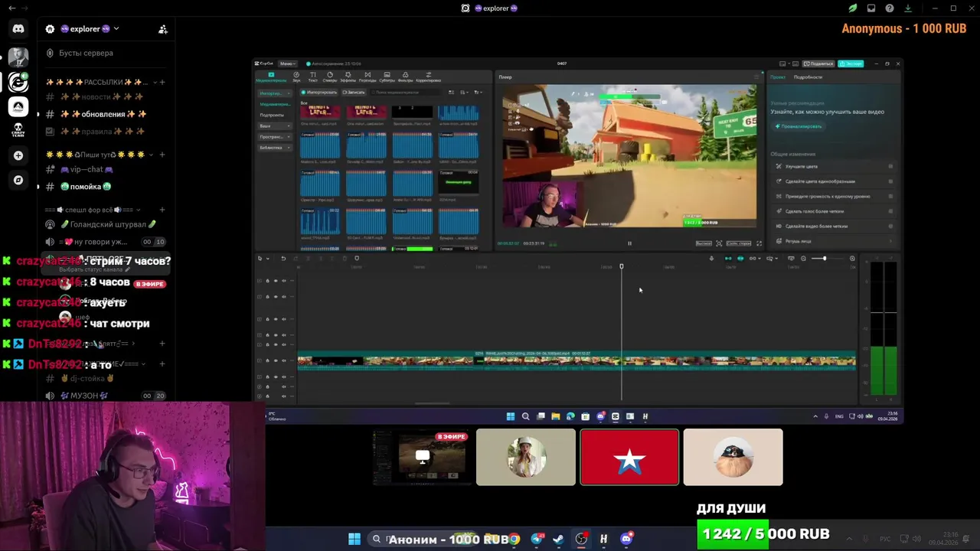Click the Undo arrow on timeline toolbar
The image size is (980, 551).
pos(283,259)
